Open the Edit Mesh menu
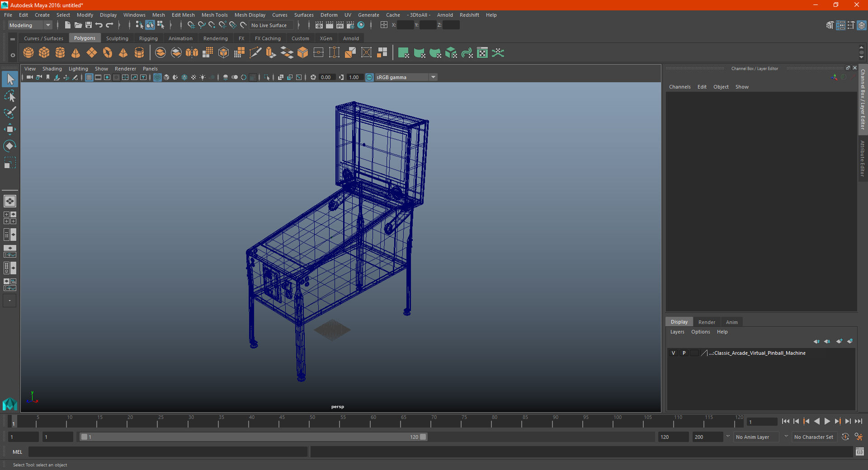Image resolution: width=868 pixels, height=470 pixels. 183,15
